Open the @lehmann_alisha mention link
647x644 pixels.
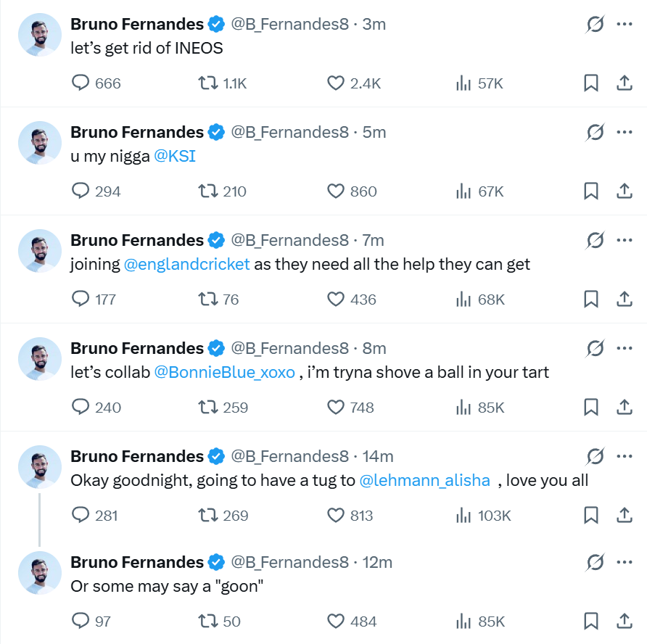pos(424,480)
